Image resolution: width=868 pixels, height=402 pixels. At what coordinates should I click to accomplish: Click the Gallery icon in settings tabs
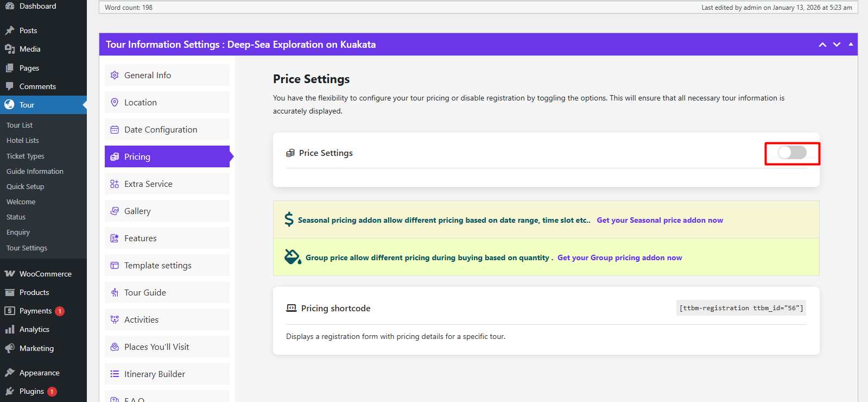[115, 211]
